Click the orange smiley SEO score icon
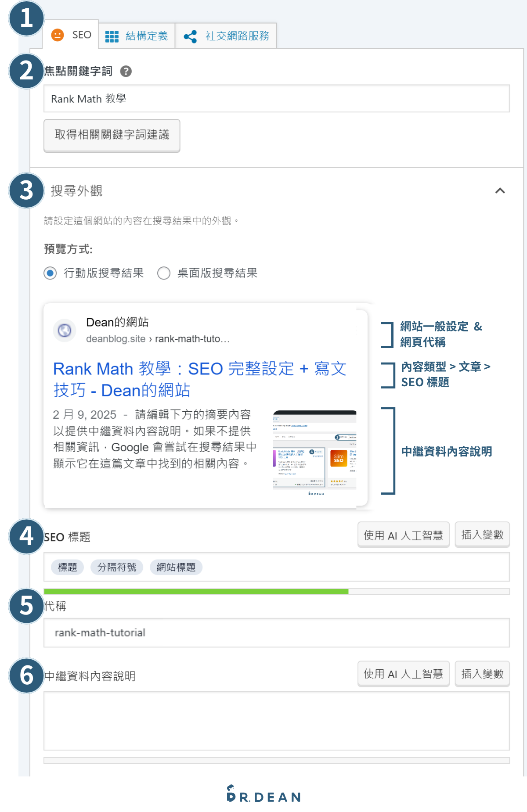 tap(58, 35)
